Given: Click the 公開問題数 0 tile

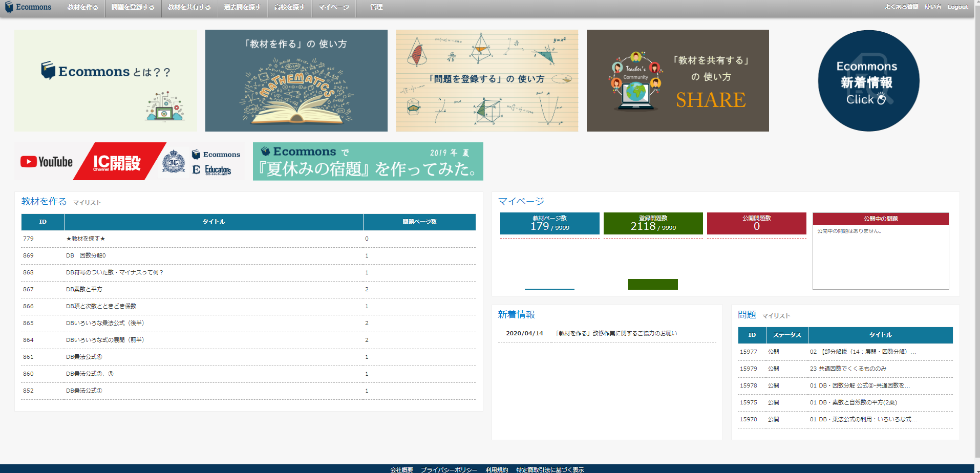Looking at the screenshot, I should coord(757,223).
